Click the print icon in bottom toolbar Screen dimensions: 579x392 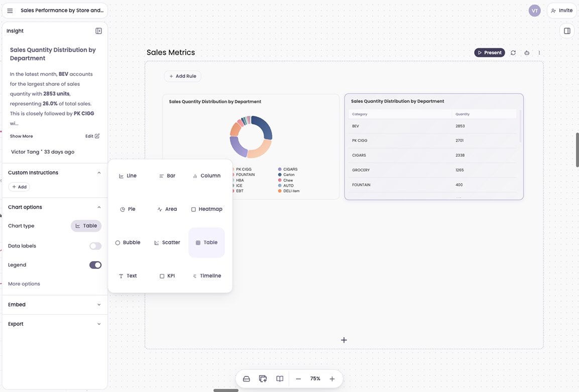click(x=246, y=378)
